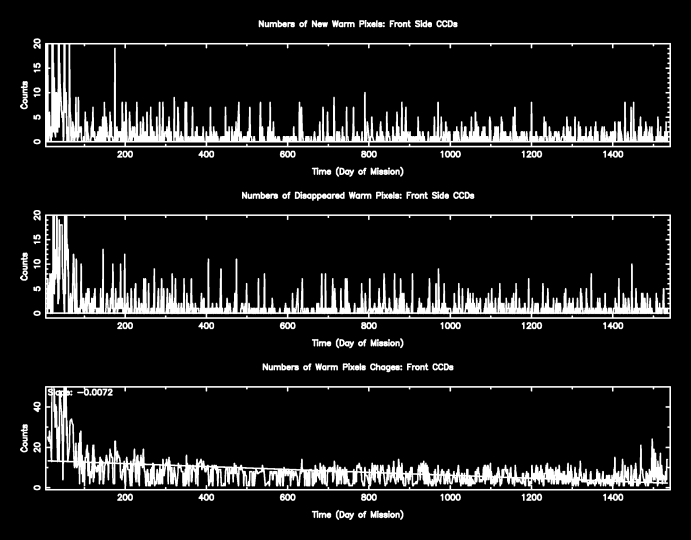Click x-axis tick '400' of New Warm Pixels plot

tap(206, 154)
